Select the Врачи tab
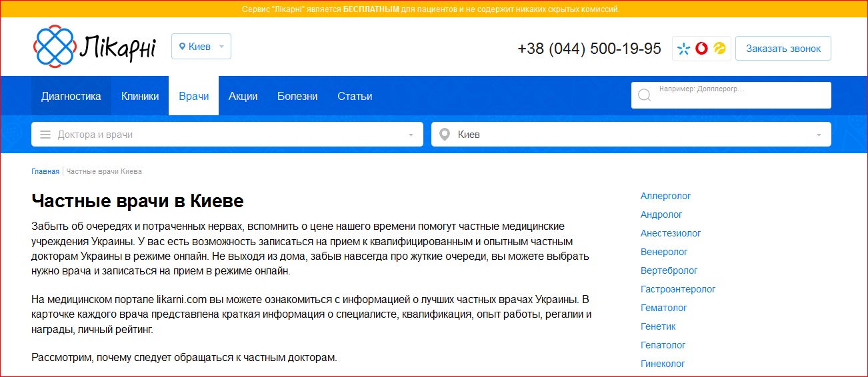The image size is (868, 377). click(194, 96)
